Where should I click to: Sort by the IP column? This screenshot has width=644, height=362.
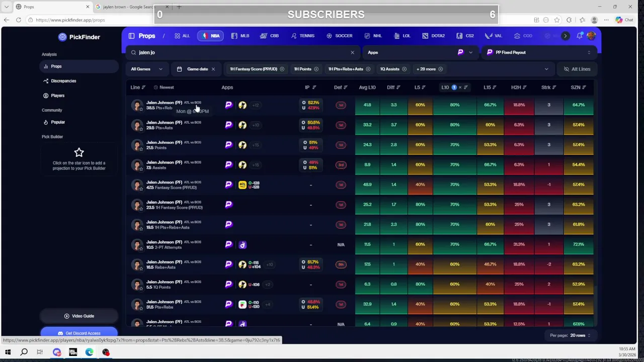(310, 87)
